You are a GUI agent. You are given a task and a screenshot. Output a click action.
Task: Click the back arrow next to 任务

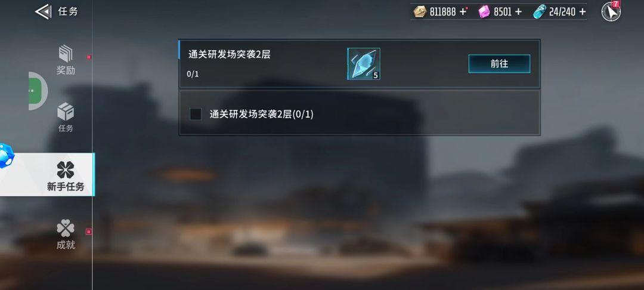43,11
